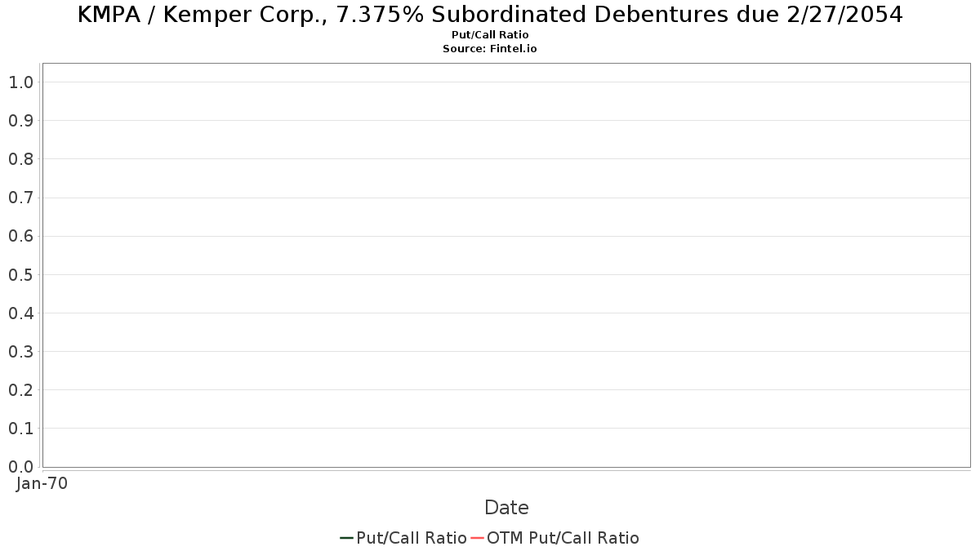Click the 0.3 y-axis label
Viewport: 980px width, 551px height.
click(x=20, y=352)
